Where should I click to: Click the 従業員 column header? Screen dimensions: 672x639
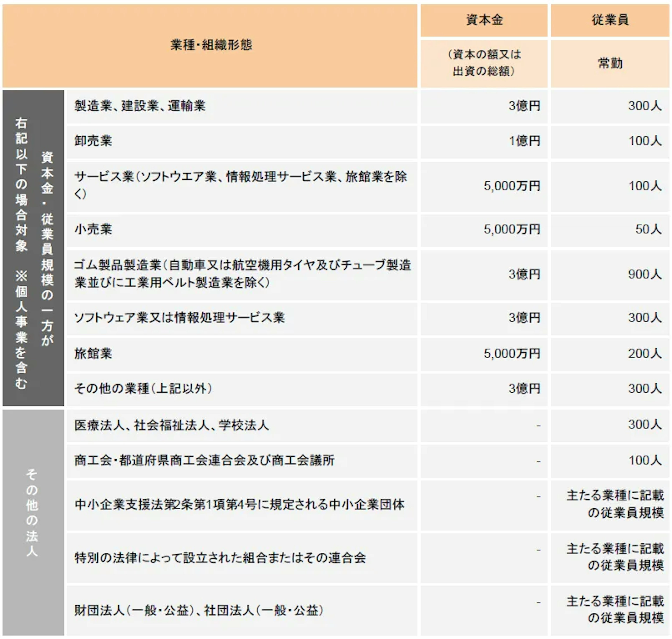pyautogui.click(x=610, y=20)
